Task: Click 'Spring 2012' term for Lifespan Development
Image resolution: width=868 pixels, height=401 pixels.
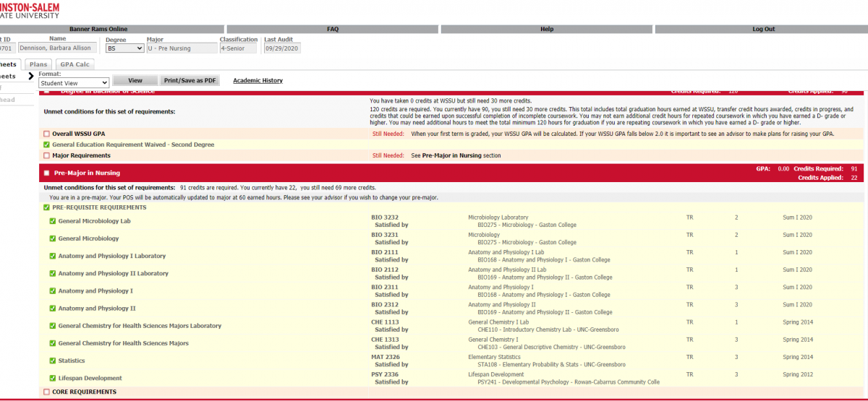Action: click(798, 374)
